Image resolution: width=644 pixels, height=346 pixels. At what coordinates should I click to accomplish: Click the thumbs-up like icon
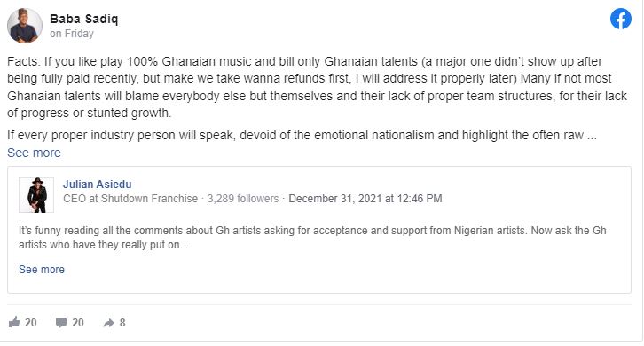tap(14, 322)
